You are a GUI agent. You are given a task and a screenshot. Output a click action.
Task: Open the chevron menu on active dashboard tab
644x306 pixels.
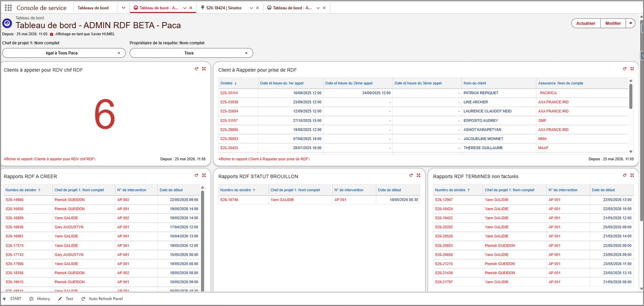click(x=184, y=8)
